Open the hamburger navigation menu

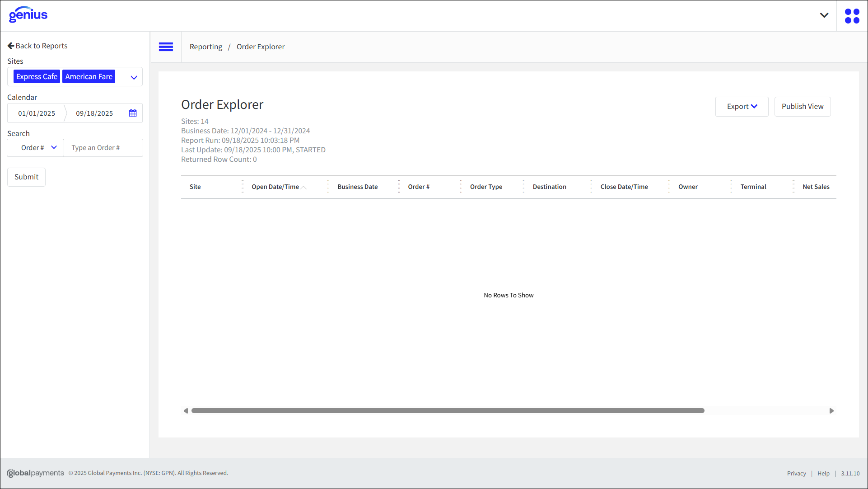tap(166, 47)
